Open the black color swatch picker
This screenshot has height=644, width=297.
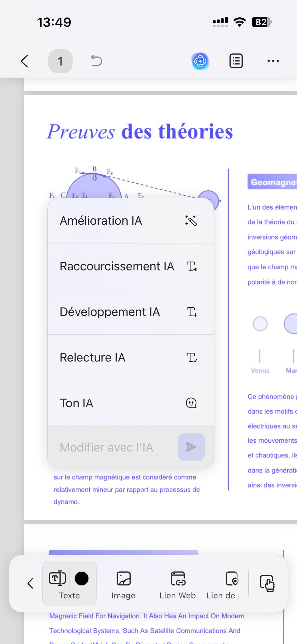coord(81,578)
